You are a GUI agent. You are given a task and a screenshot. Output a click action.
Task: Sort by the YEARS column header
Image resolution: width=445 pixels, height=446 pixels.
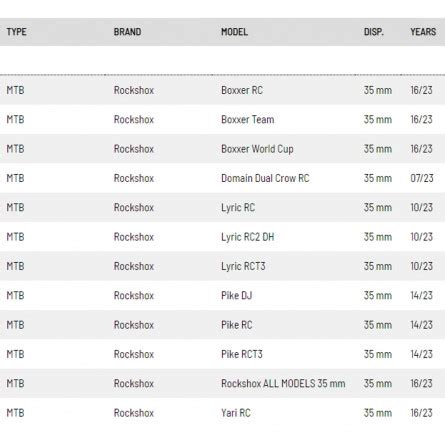coord(423,32)
